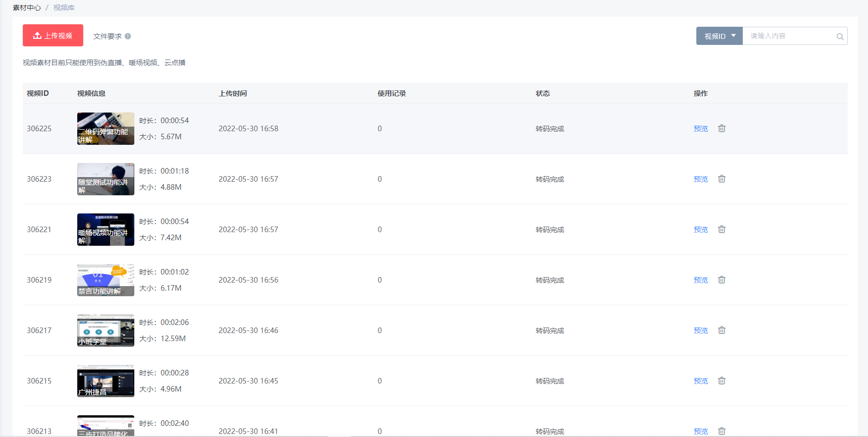This screenshot has width=868, height=437.
Task: Click the delete icon for video 306217
Action: [722, 331]
